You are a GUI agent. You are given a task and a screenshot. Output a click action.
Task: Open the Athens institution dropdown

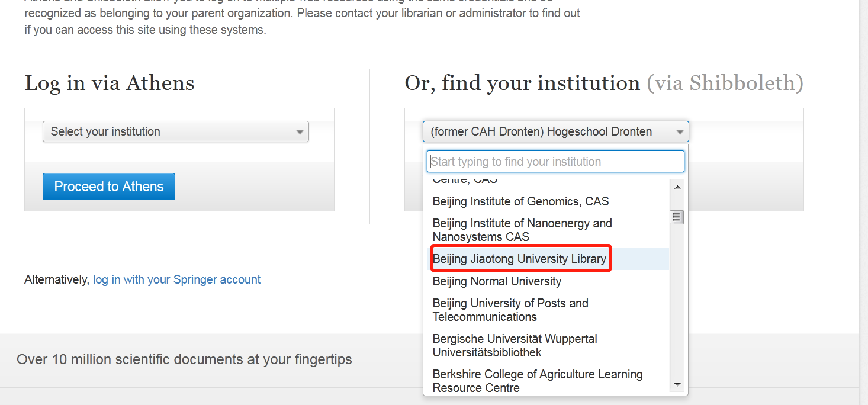[175, 131]
